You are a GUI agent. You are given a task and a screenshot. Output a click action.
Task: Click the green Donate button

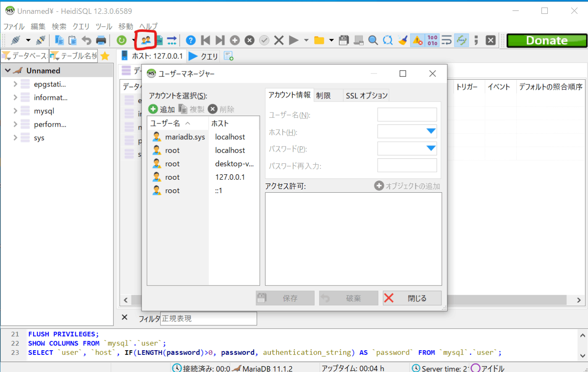547,40
